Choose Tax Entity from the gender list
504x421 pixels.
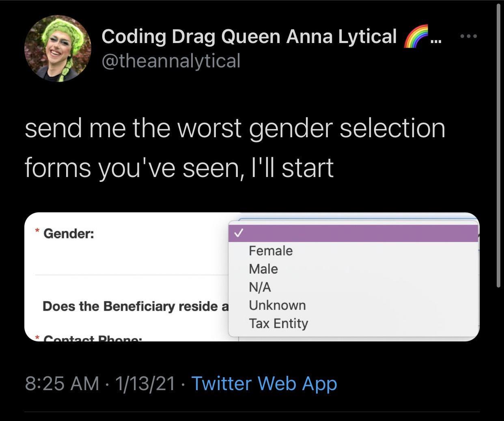[x=278, y=324]
